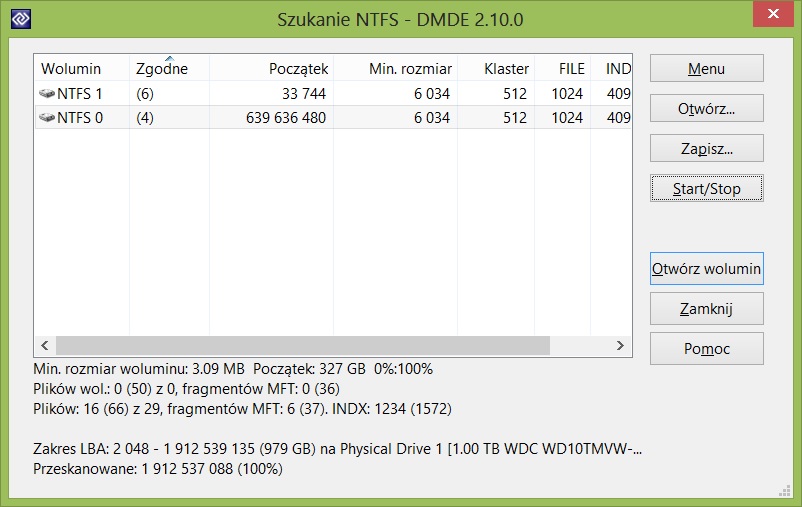Sort by the Wolumin column header
802x507 pixels.
click(82, 68)
